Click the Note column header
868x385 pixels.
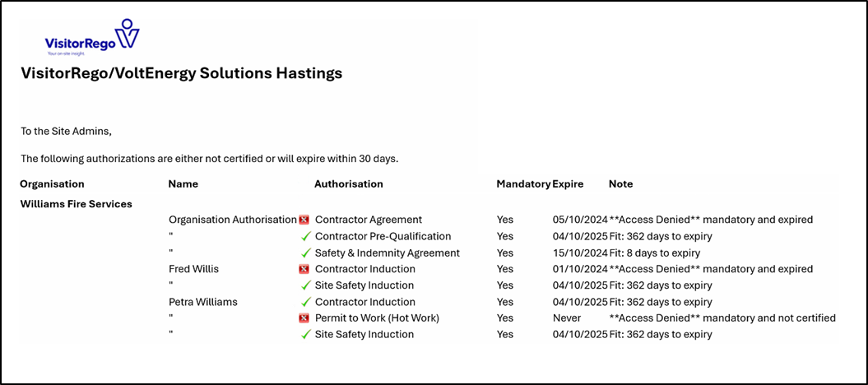[x=620, y=183]
